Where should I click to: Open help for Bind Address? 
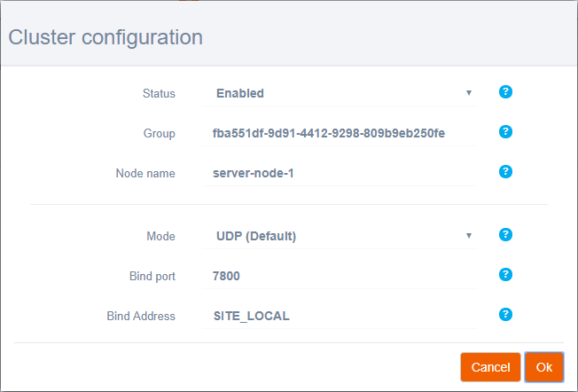coord(505,315)
